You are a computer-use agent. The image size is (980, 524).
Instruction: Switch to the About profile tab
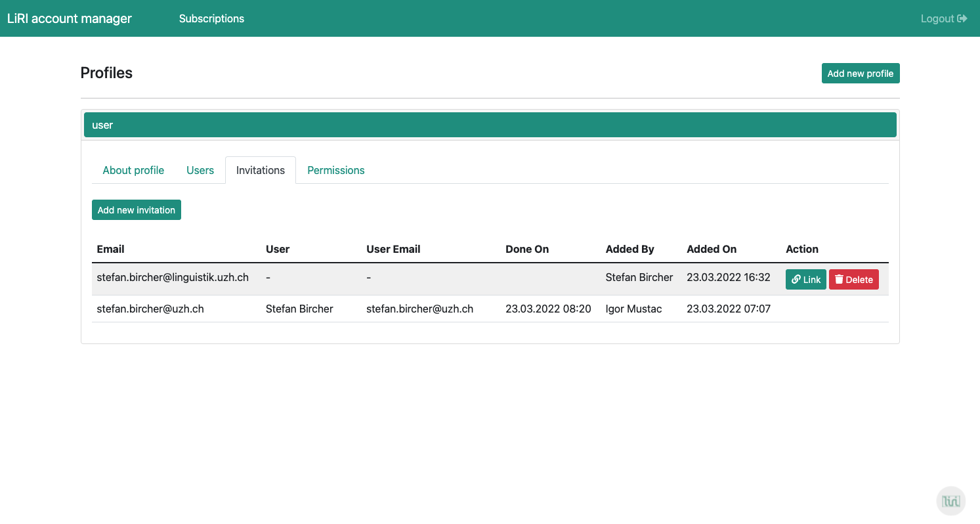pos(133,170)
